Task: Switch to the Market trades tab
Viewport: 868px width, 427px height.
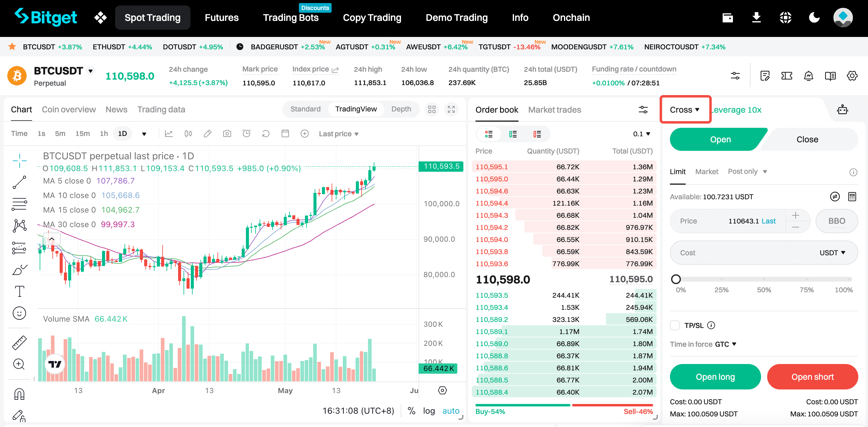Action: (554, 110)
